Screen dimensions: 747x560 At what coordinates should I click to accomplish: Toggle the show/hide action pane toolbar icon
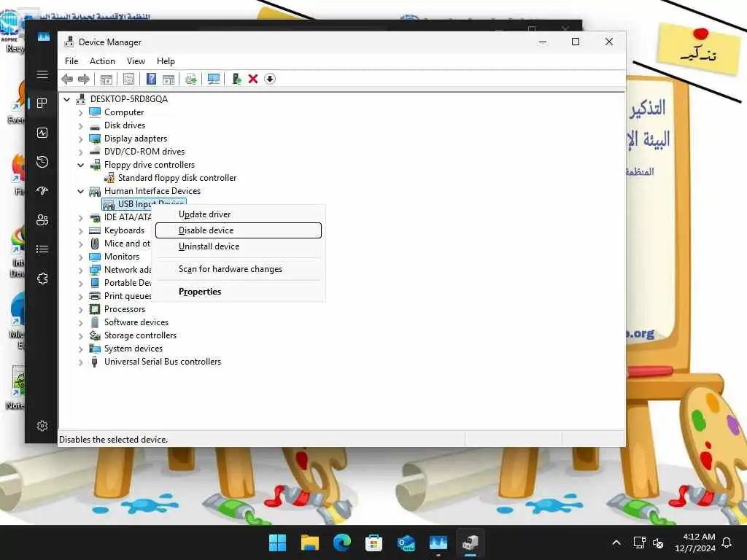pos(169,79)
